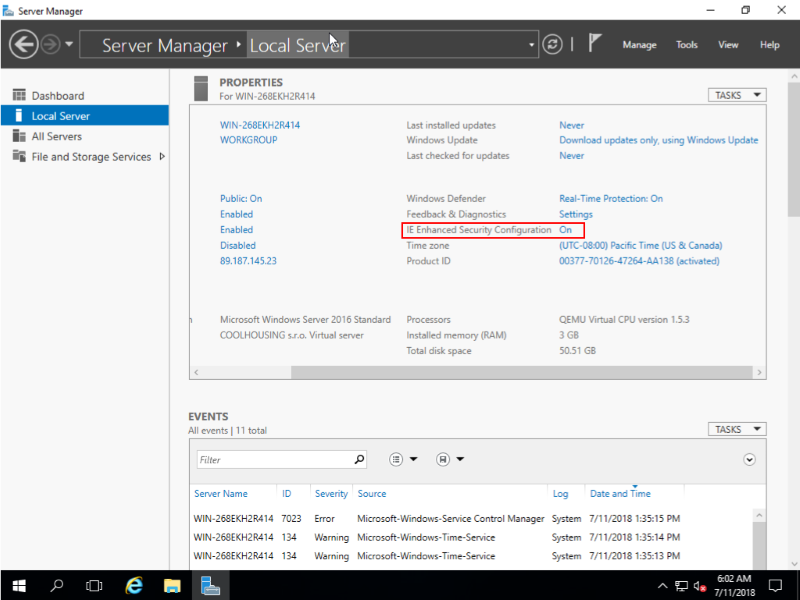800x600 pixels.
Task: Click the WORKGROUP link
Action: coord(248,140)
